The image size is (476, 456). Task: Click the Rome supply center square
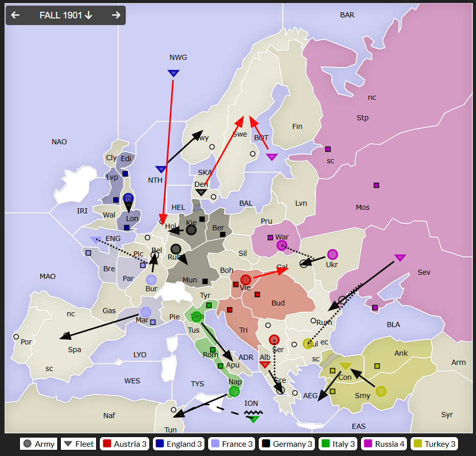[213, 350]
